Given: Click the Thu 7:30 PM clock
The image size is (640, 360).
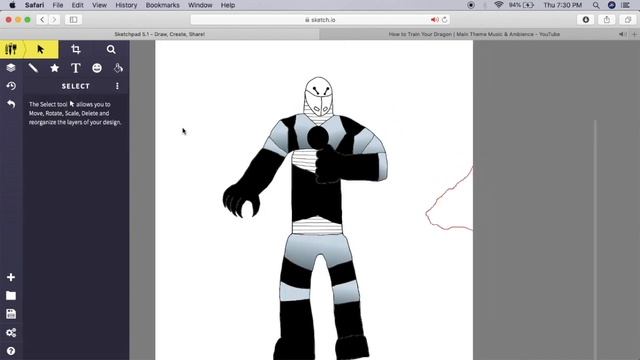Looking at the screenshot, I should [562, 5].
